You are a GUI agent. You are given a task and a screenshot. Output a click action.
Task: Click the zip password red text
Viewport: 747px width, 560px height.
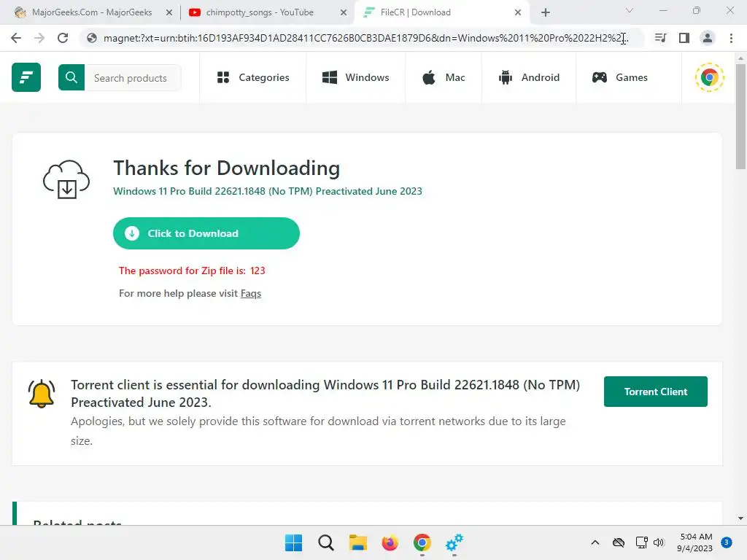(x=192, y=271)
